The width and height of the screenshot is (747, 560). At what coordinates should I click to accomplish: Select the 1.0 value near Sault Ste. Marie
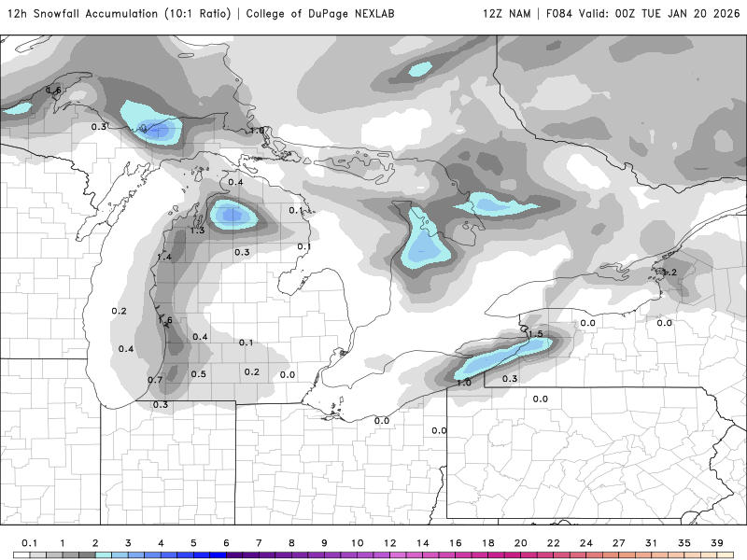click(258, 131)
